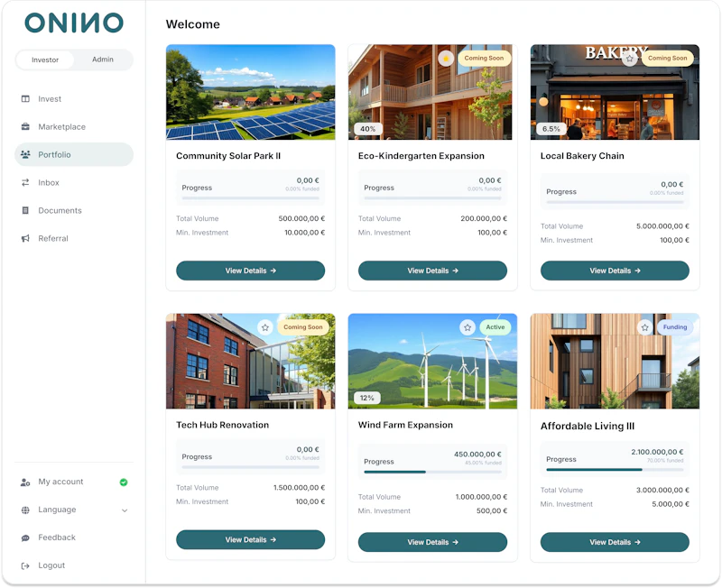Click the Community Solar Park II title
This screenshot has width=722, height=588.
pyautogui.click(x=228, y=156)
